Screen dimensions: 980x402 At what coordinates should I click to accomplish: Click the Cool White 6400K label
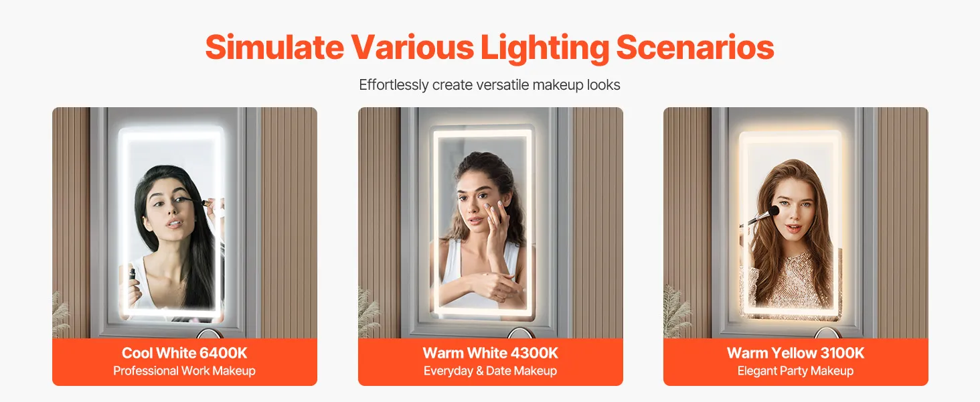point(184,353)
